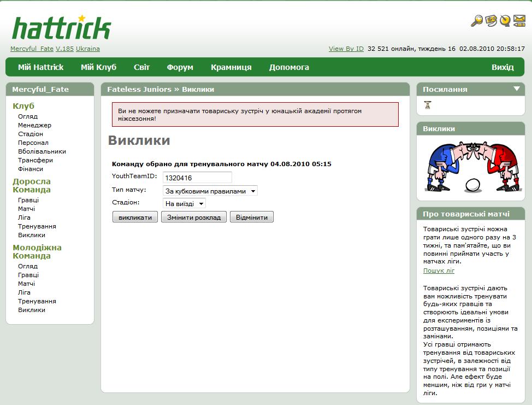Click the View By ID link
The image size is (532, 405).
click(x=346, y=49)
